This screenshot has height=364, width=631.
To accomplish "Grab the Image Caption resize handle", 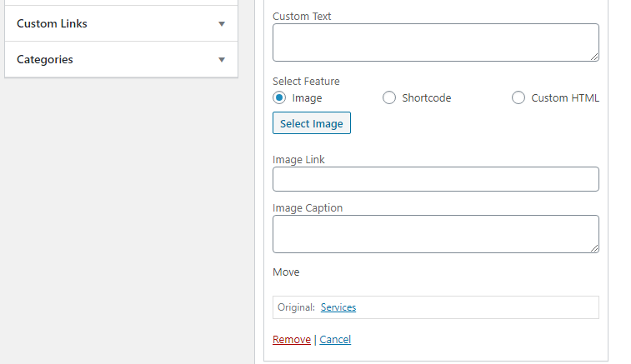I will pyautogui.click(x=594, y=248).
